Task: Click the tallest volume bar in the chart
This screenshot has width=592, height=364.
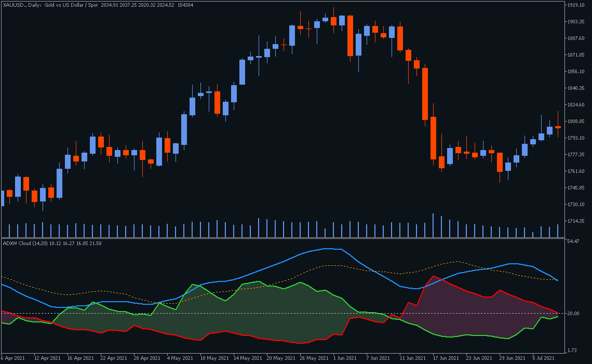Action: pos(433,225)
